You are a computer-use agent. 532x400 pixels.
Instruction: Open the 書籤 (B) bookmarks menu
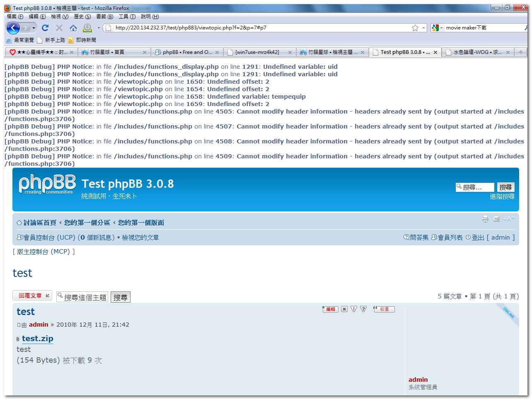tap(104, 17)
